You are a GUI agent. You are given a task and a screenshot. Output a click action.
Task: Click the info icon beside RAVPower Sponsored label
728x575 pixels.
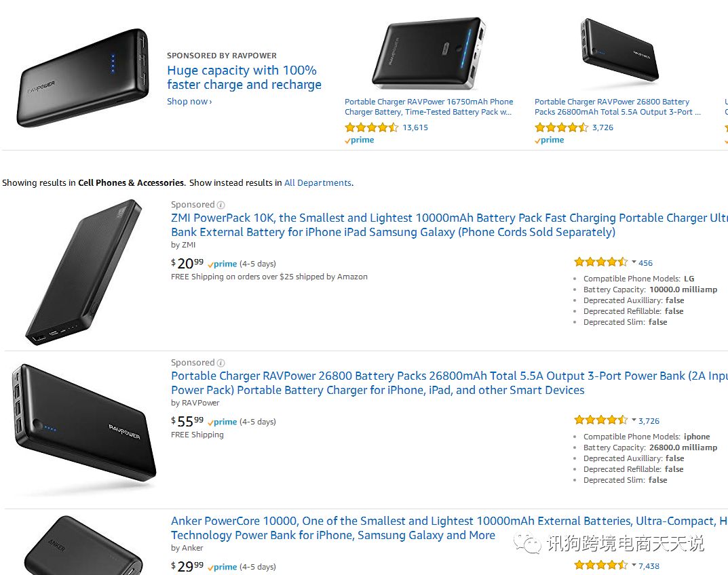pyautogui.click(x=221, y=363)
